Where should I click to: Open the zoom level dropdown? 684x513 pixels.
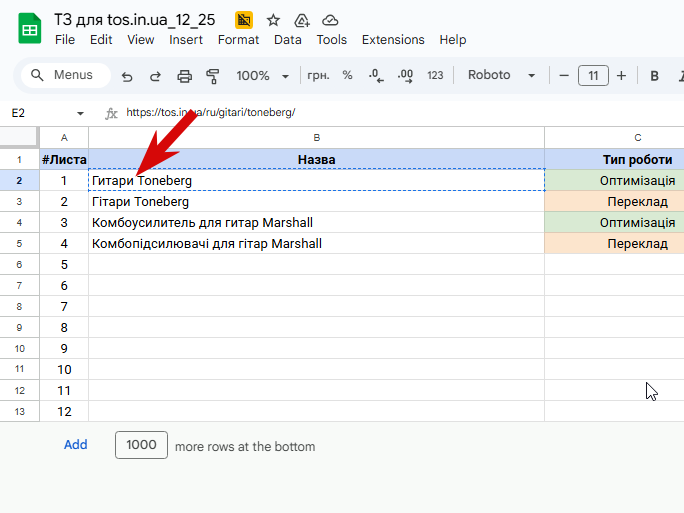263,76
